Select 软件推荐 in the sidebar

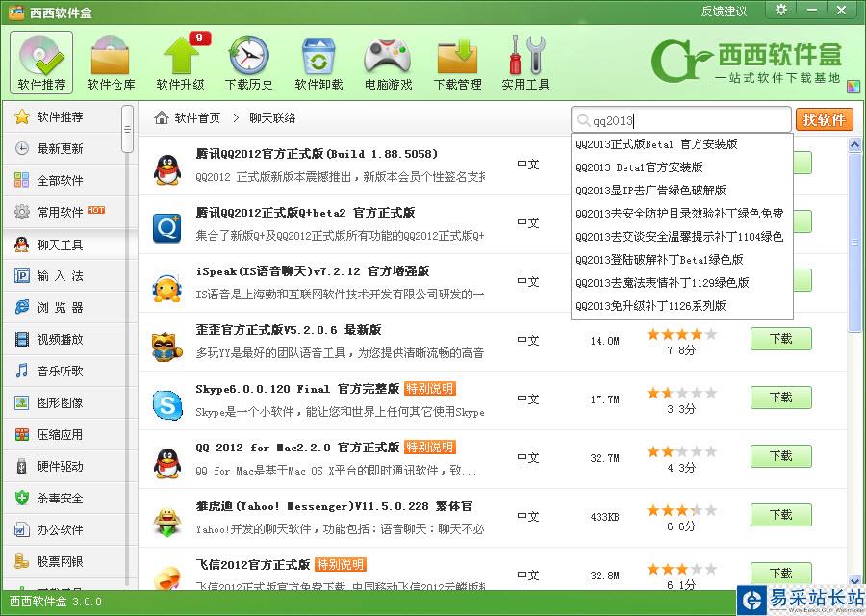click(x=63, y=116)
